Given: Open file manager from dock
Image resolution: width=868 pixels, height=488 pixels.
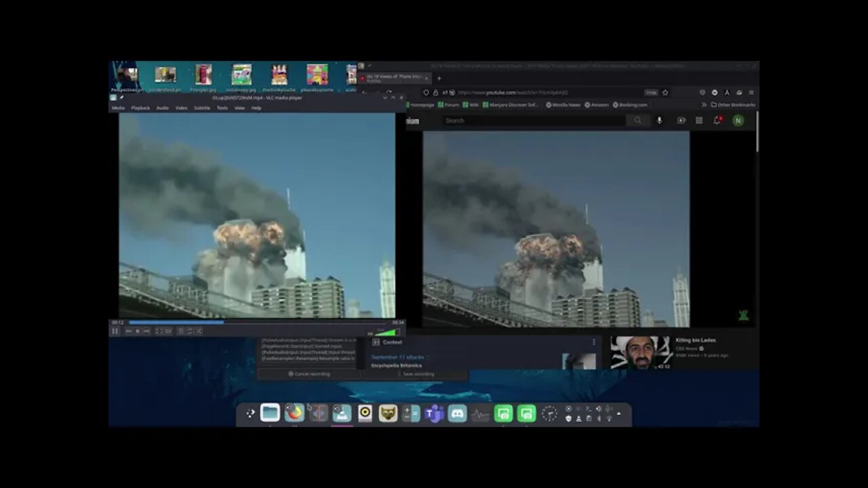Looking at the screenshot, I should point(270,413).
